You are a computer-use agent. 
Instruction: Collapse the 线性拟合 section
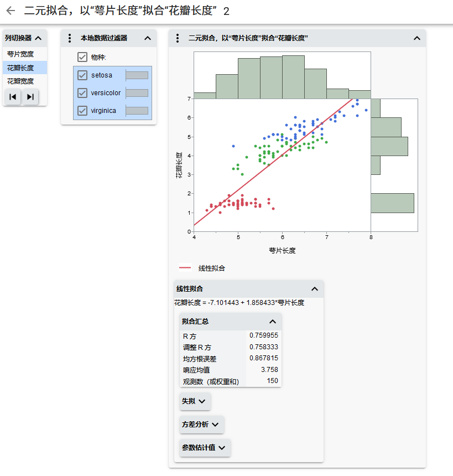[x=315, y=289]
